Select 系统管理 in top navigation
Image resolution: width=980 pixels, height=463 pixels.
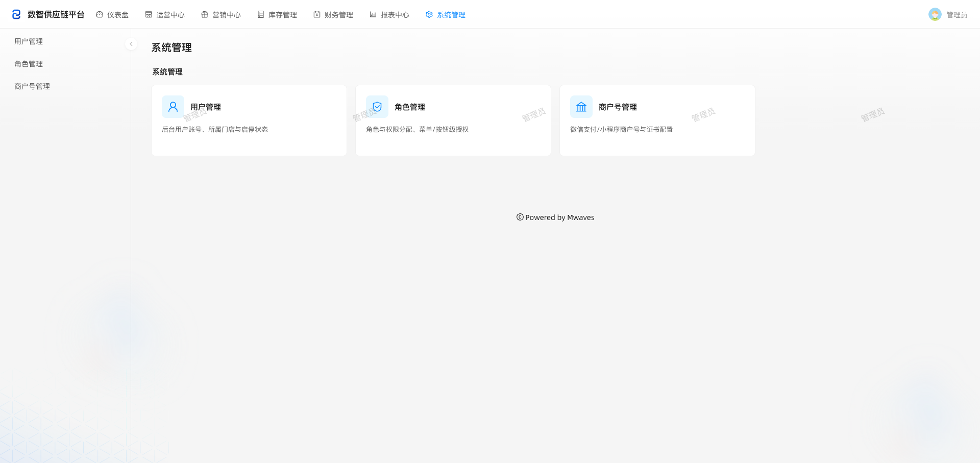[446, 14]
